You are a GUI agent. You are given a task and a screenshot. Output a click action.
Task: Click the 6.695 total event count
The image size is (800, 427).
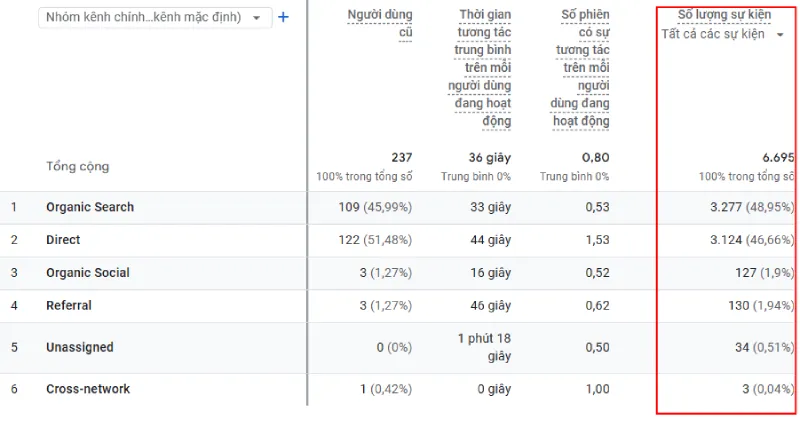tap(777, 158)
